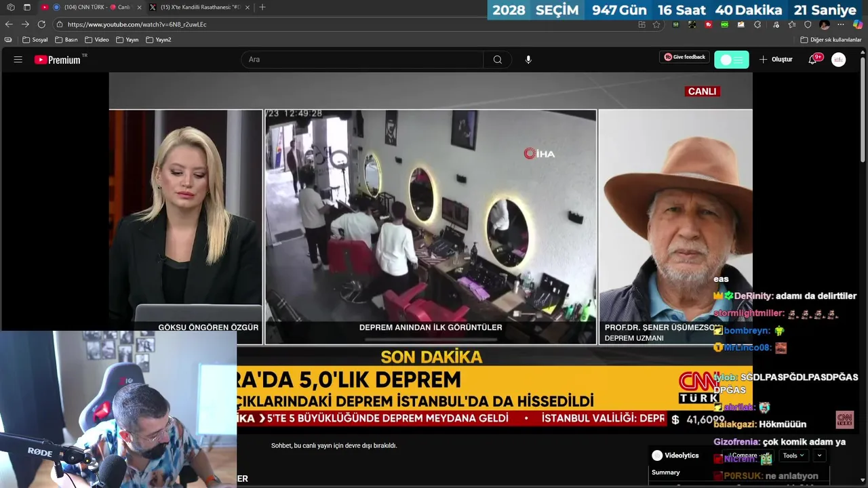Open the browser profile picture
Viewport: 868px width, 488px height.
click(x=824, y=24)
